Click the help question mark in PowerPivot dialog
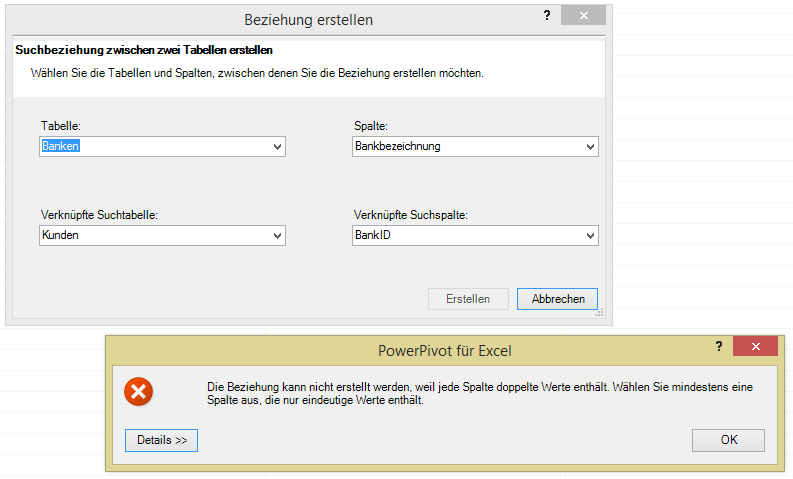This screenshot has width=793, height=479. click(718, 346)
